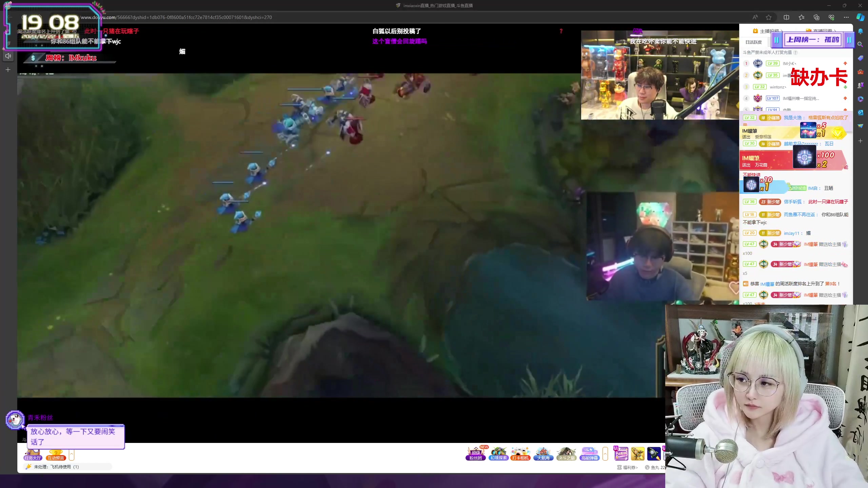The height and width of the screenshot is (488, 868).
Task: Open Edge browser essentials heart icon
Action: tap(831, 17)
